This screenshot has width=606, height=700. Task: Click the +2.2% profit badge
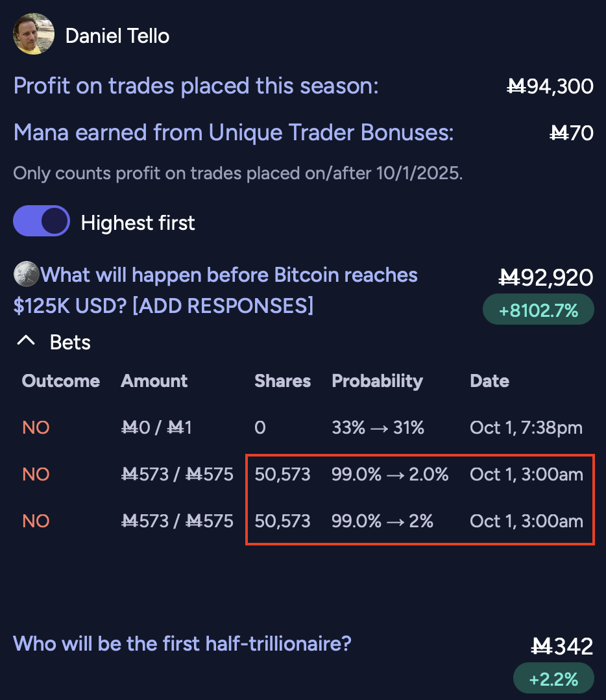(553, 679)
